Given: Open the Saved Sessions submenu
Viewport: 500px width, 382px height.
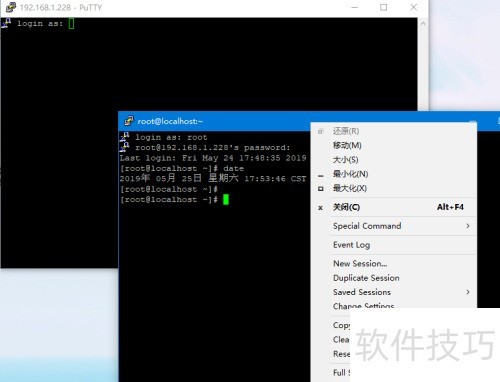Looking at the screenshot, I should tap(394, 292).
